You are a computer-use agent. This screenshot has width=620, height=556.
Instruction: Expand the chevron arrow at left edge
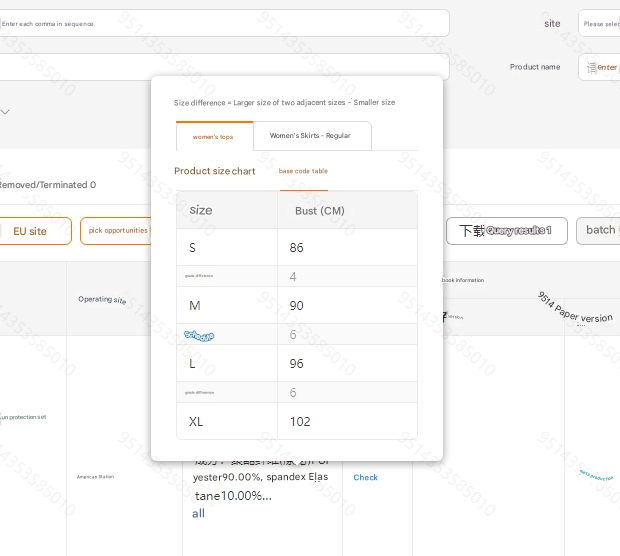click(x=5, y=112)
